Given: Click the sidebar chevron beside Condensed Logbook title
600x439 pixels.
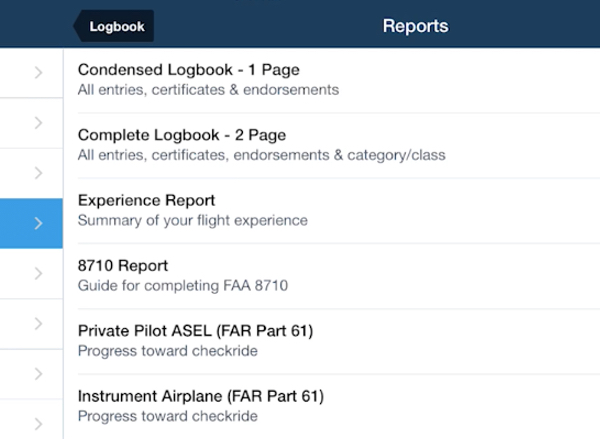Looking at the screenshot, I should pos(38,72).
